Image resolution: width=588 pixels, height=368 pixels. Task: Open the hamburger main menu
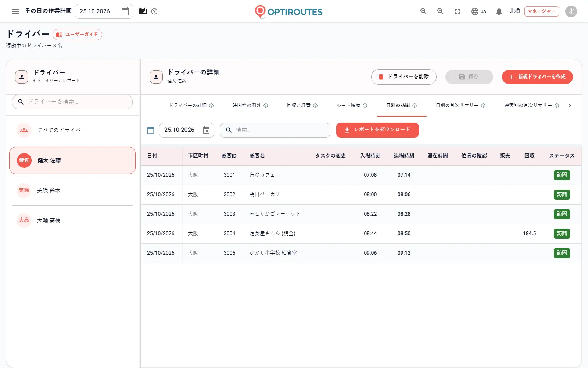click(x=15, y=11)
